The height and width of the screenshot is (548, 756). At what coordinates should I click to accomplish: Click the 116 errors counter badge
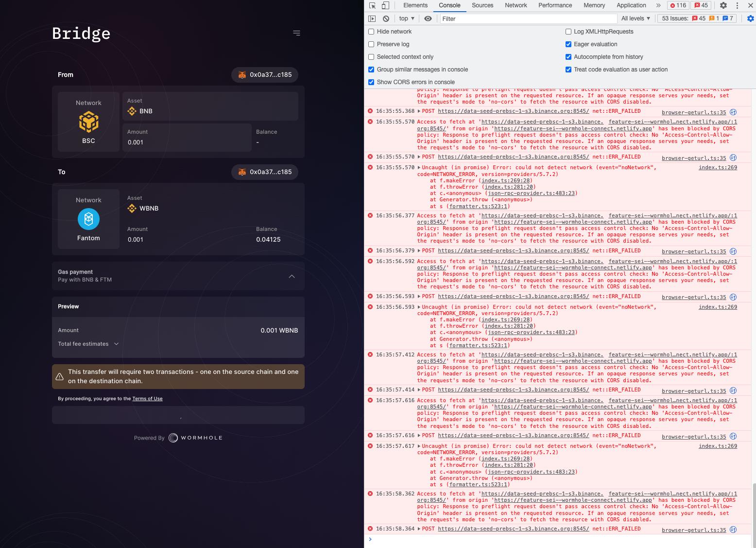(x=678, y=5)
